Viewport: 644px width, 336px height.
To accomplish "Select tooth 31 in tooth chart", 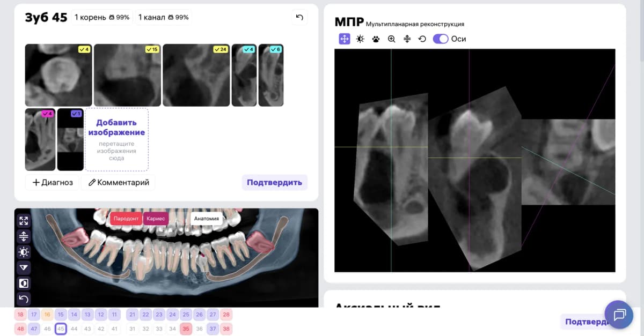I will [132, 329].
